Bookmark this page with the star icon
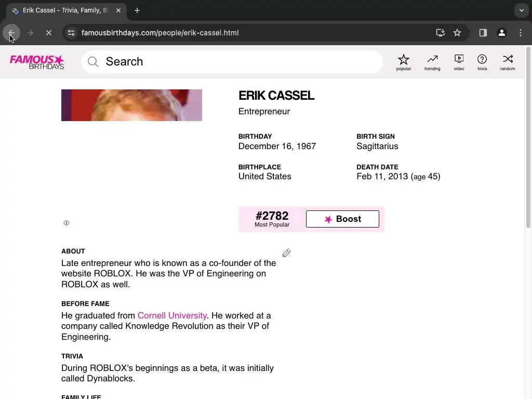The height and width of the screenshot is (399, 532). coord(457,33)
